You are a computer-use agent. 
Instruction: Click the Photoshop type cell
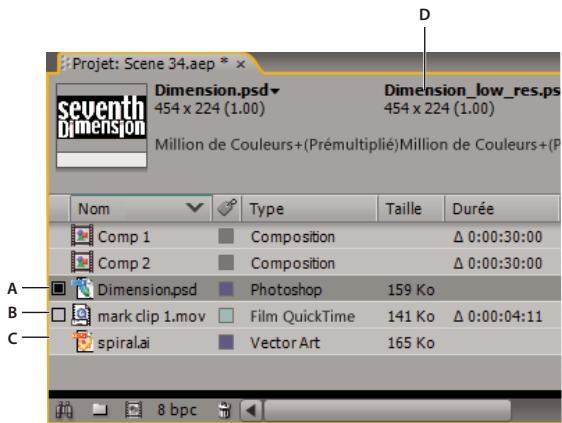(x=286, y=290)
